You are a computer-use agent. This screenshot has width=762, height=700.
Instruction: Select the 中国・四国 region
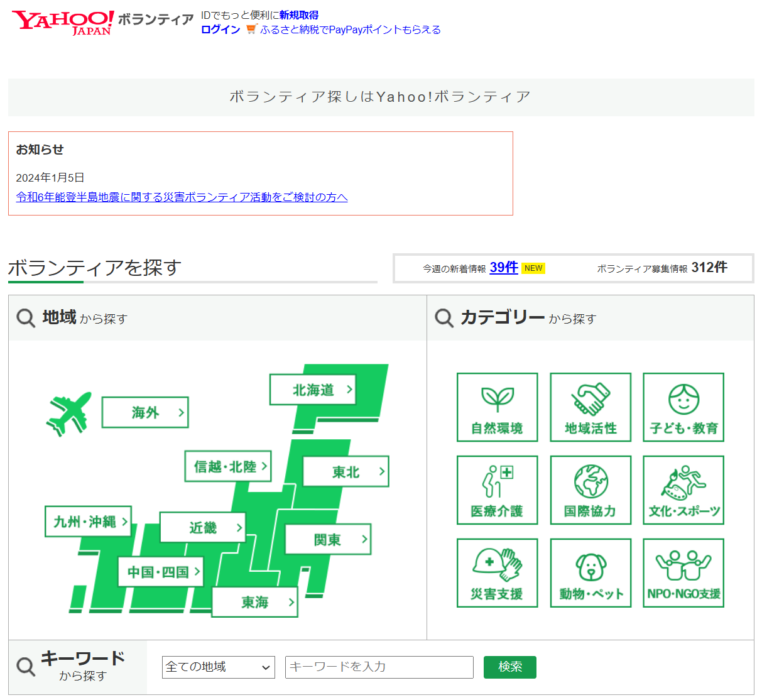[161, 572]
